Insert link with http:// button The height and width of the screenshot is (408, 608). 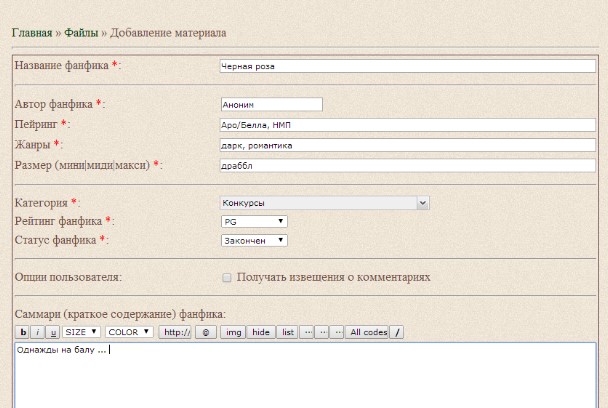(x=177, y=332)
